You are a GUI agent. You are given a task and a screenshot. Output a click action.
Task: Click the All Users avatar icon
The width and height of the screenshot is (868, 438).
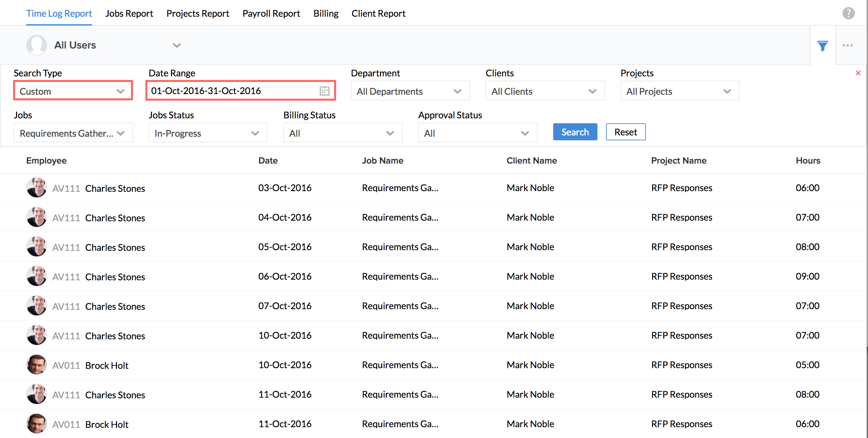coord(36,45)
